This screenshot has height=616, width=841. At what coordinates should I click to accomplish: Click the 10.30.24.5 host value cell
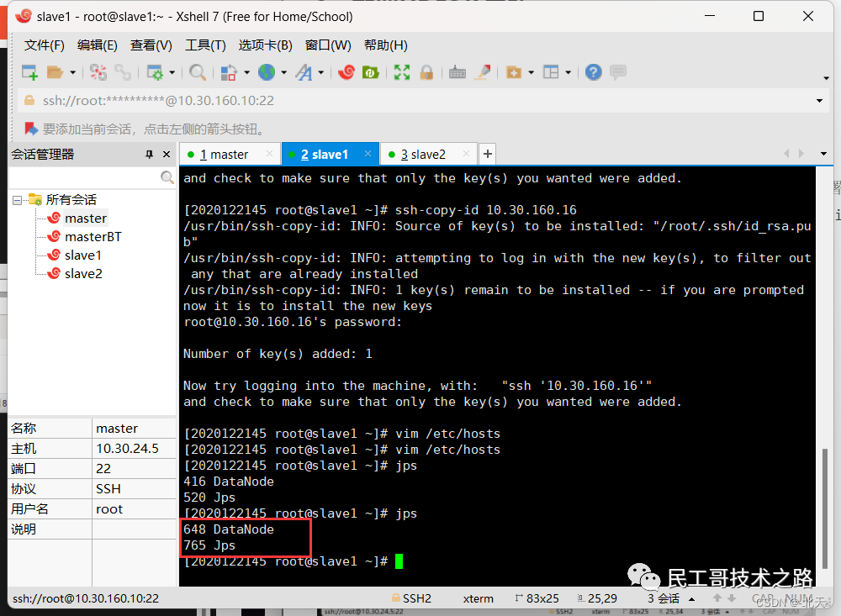134,448
